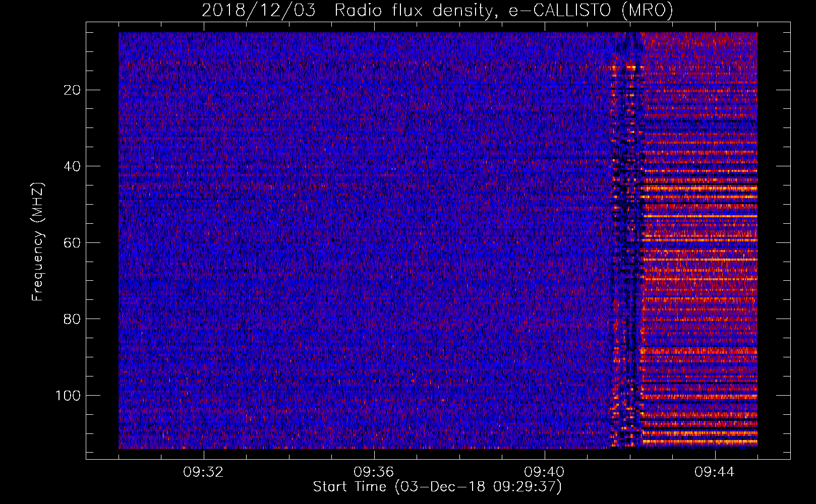Click the 09:36 time tick label
Image resolution: width=816 pixels, height=504 pixels.
pos(374,472)
